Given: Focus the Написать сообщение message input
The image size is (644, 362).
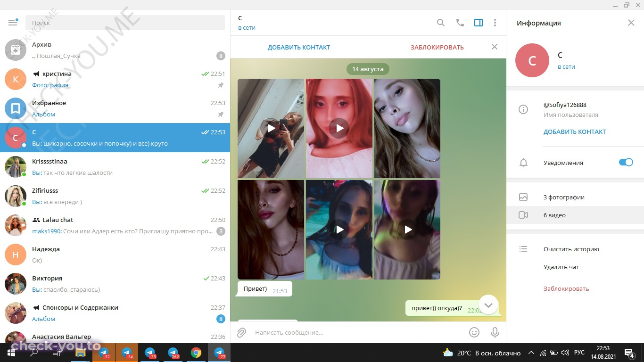Looking at the screenshot, I should [358, 332].
